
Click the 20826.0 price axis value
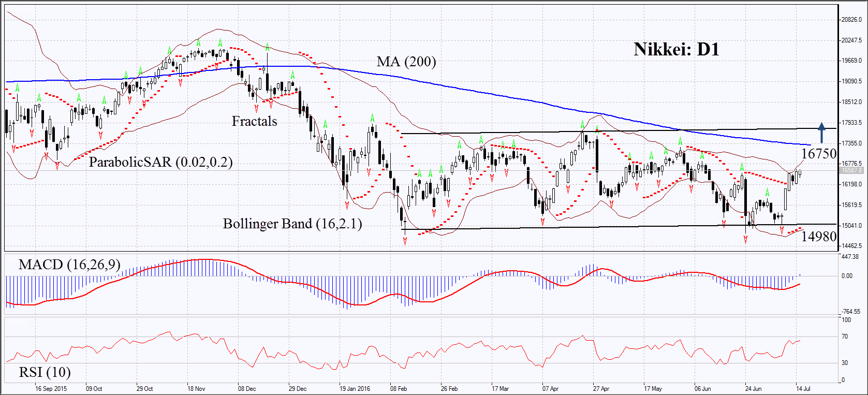852,20
